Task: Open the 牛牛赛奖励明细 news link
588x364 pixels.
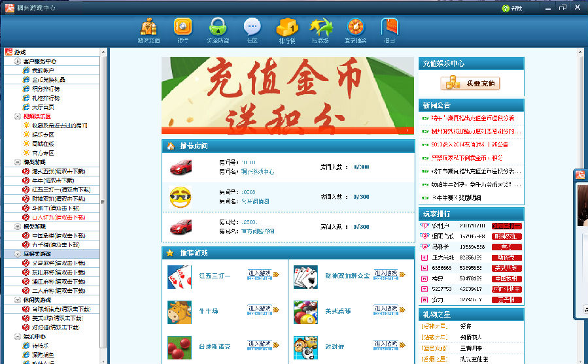Action: (x=456, y=197)
